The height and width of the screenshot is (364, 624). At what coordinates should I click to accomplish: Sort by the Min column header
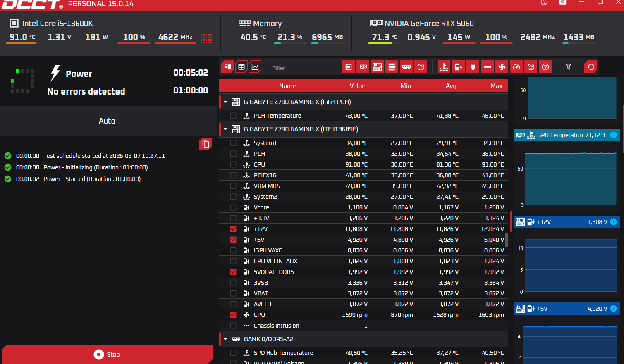coord(406,86)
